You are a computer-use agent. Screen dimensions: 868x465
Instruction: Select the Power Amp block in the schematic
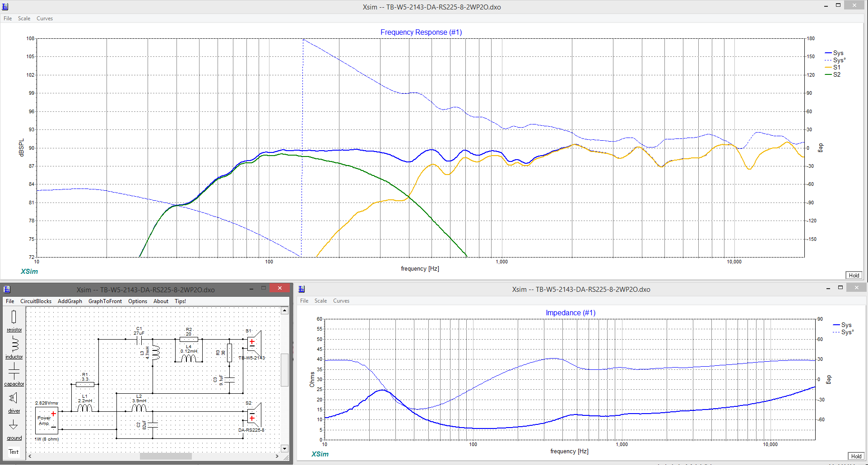tap(46, 420)
